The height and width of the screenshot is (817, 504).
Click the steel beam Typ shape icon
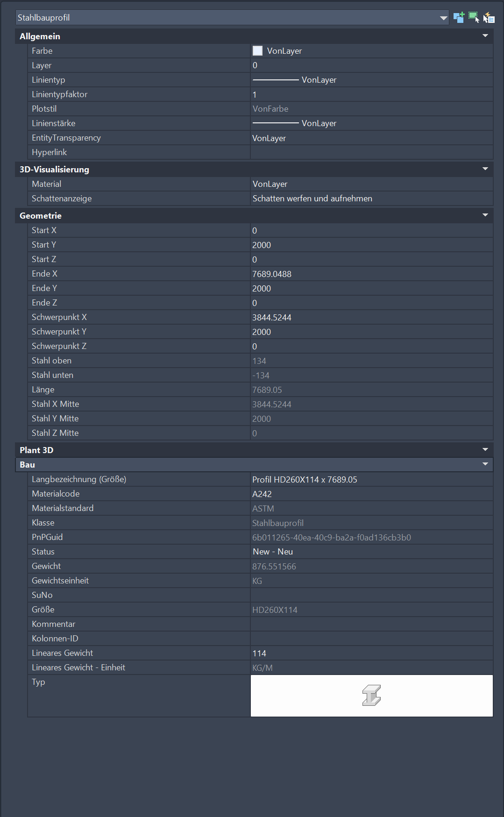click(371, 695)
